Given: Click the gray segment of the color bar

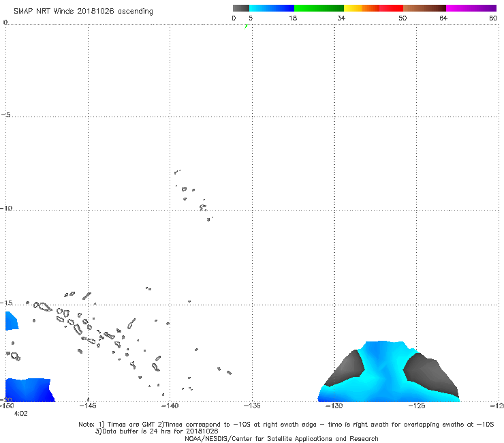Looking at the screenshot, I should tap(241, 8).
